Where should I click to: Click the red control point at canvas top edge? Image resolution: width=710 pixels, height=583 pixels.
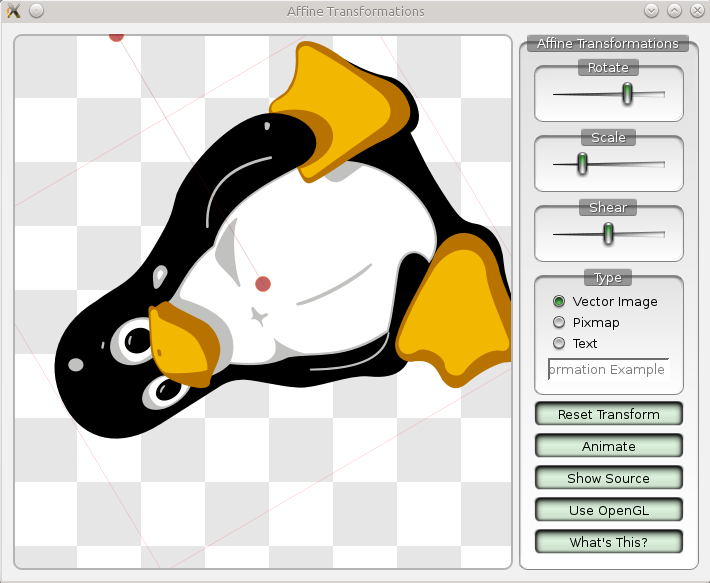point(116,36)
